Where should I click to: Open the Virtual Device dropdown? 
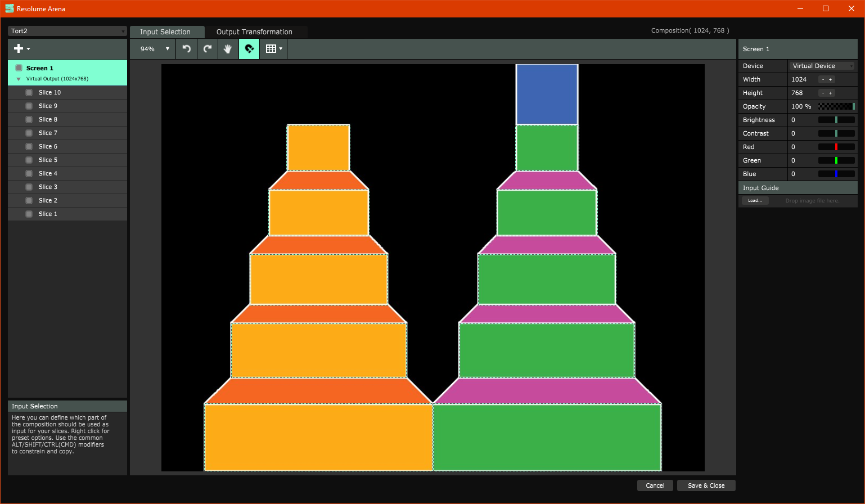(x=822, y=66)
